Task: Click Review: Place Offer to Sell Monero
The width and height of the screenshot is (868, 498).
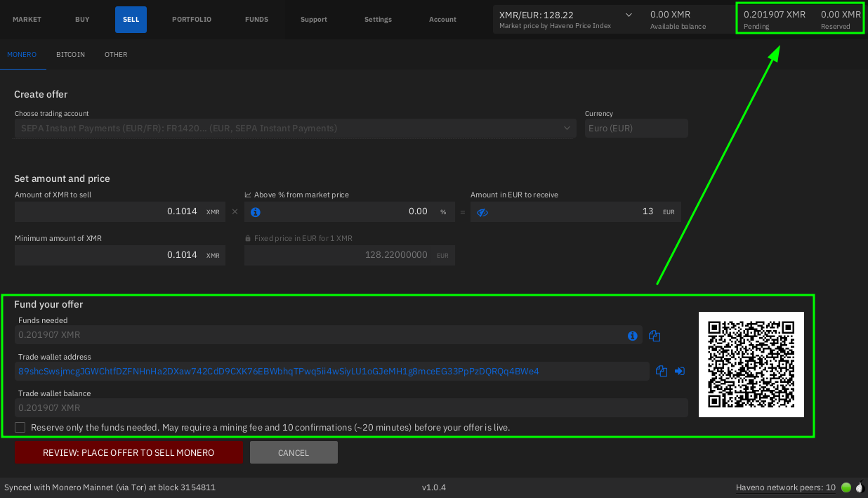Action: click(x=129, y=452)
